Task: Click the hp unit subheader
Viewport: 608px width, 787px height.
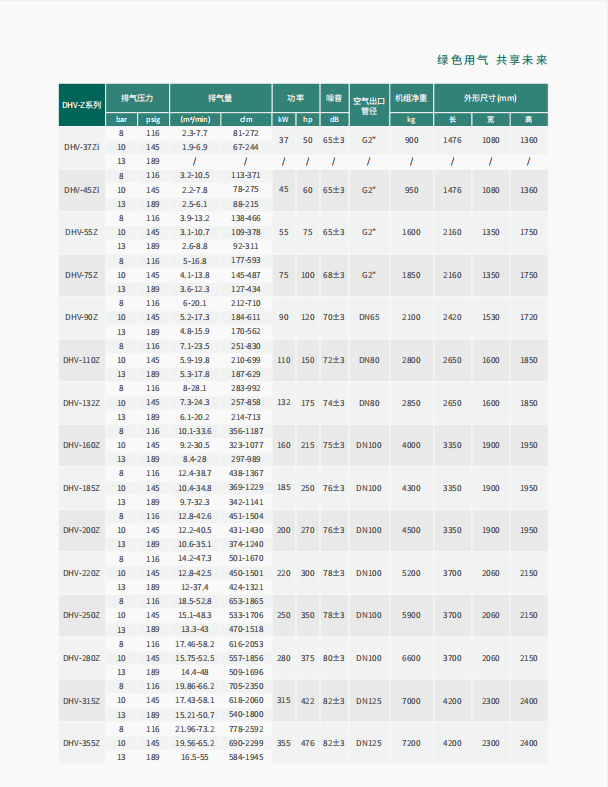Action: pos(308,119)
